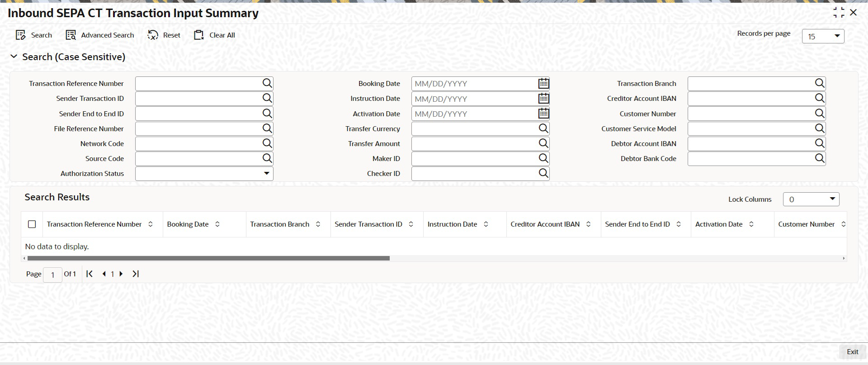The width and height of the screenshot is (868, 365).
Task: Open lookup for Debtor Bank Code
Action: pos(820,158)
